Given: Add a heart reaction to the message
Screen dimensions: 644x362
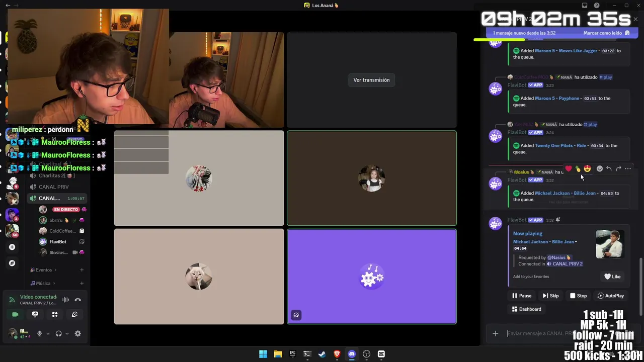Looking at the screenshot, I should pos(569,169).
